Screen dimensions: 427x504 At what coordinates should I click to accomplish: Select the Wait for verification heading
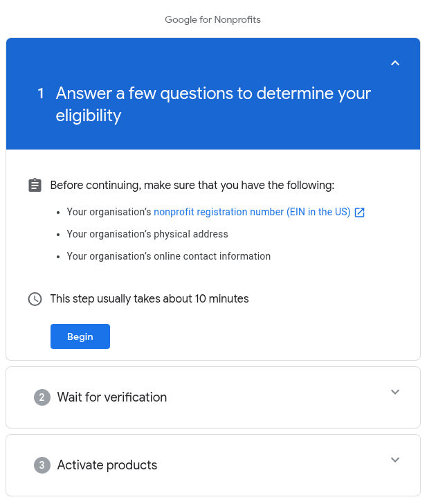tap(112, 397)
